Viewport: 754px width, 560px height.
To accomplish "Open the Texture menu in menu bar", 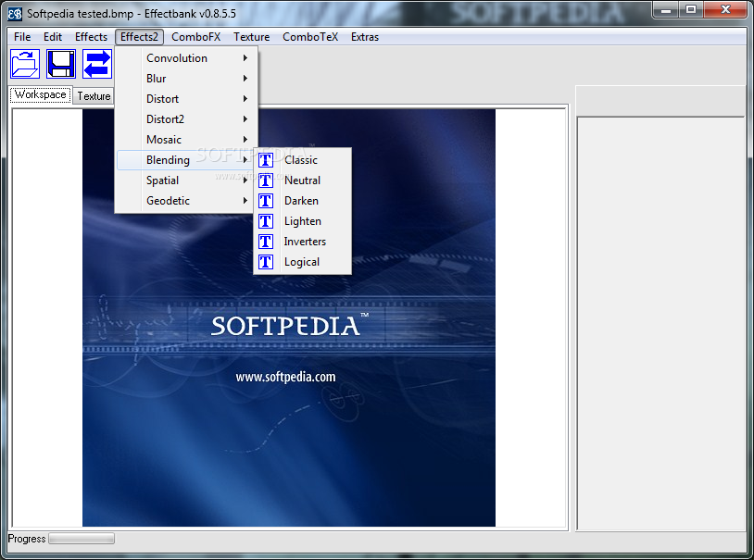I will pyautogui.click(x=252, y=37).
